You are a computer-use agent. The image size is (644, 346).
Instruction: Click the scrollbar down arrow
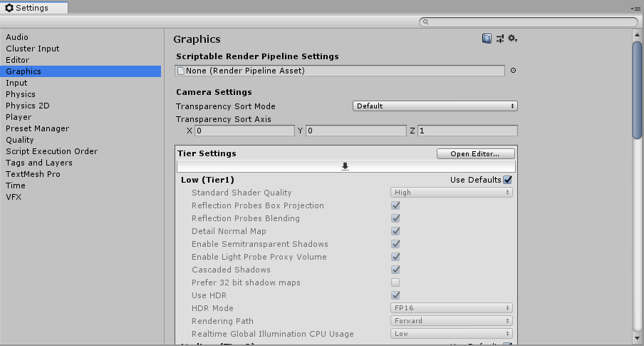pyautogui.click(x=637, y=339)
